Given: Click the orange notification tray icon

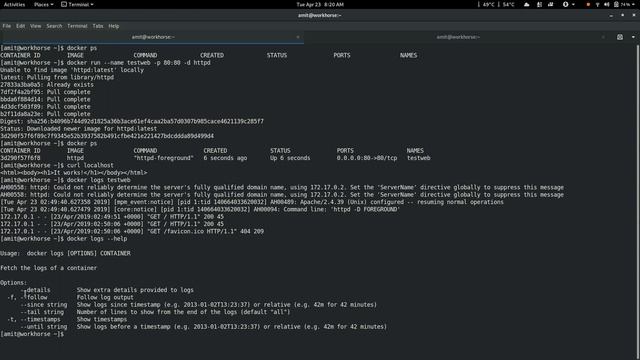Looking at the screenshot, I should tap(588, 4).
